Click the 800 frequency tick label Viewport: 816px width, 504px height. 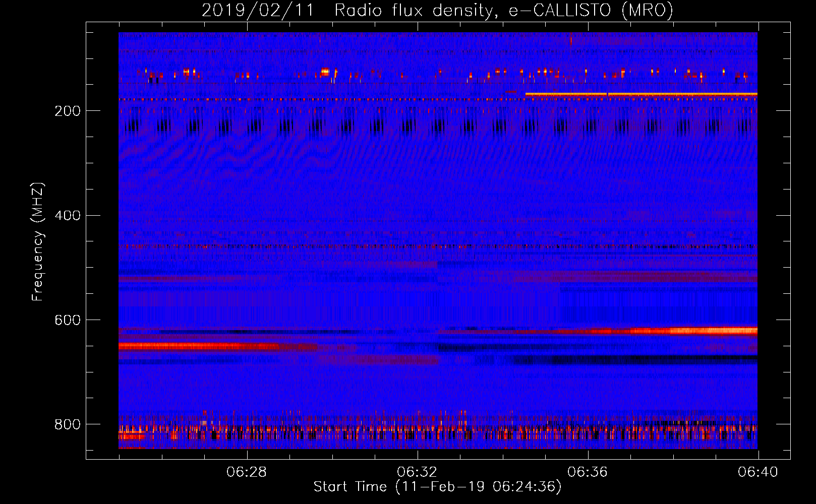tap(68, 425)
